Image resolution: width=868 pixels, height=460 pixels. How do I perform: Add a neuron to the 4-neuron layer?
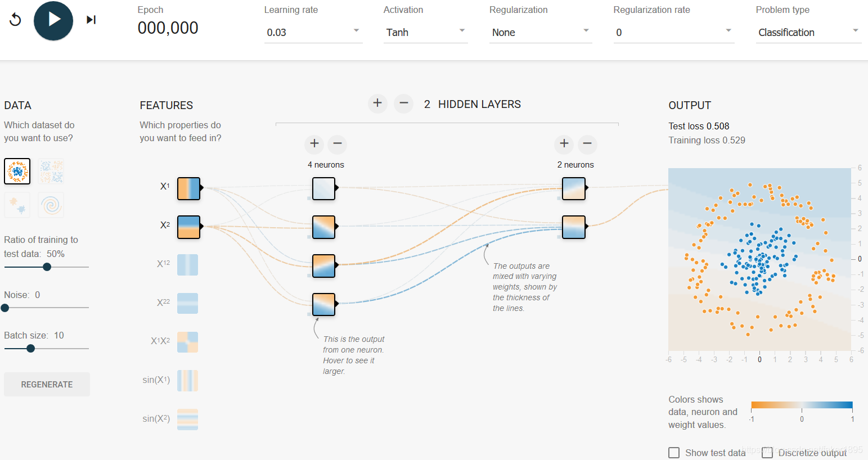[314, 144]
